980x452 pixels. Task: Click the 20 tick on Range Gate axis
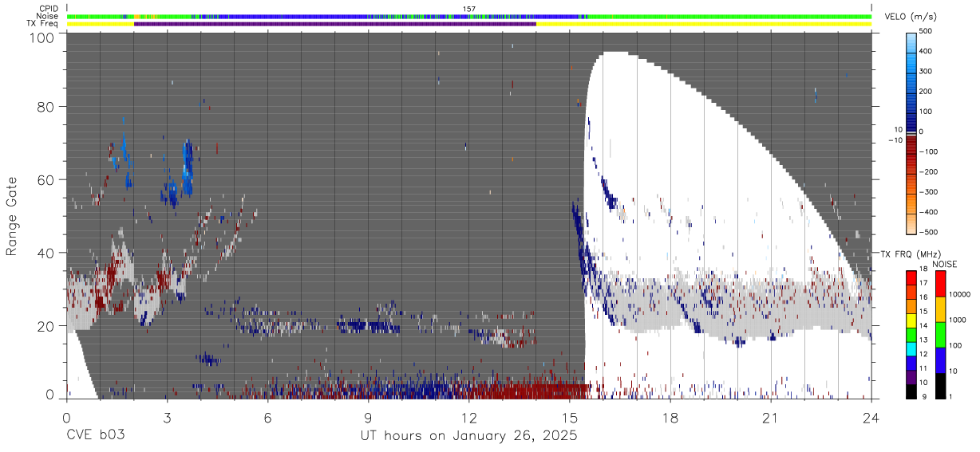click(45, 327)
